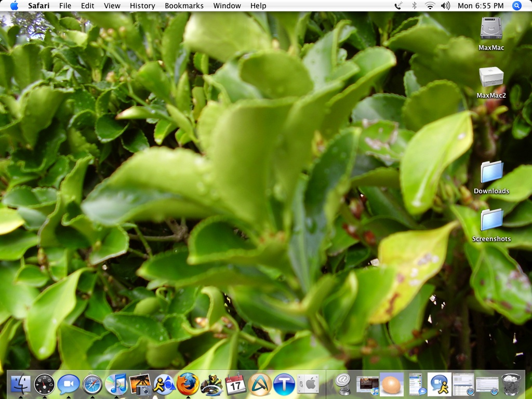532x399 pixels.
Task: Open the Halo game icon in Dock
Action: pos(212,385)
